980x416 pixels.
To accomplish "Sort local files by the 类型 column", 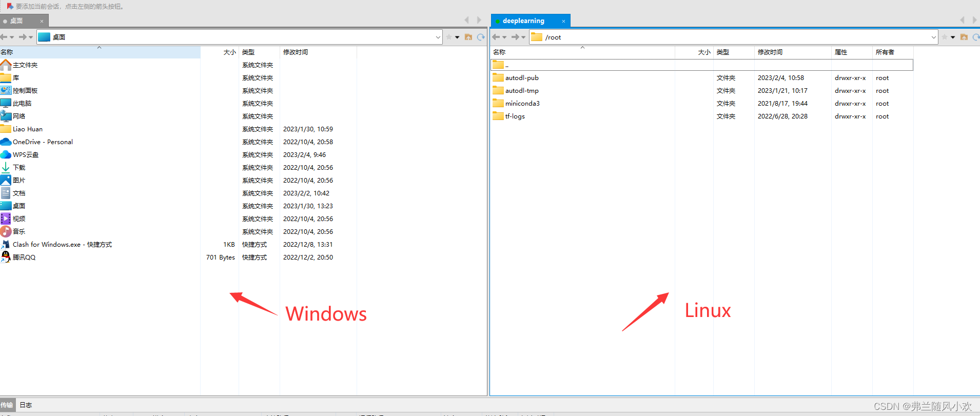I will (x=259, y=52).
